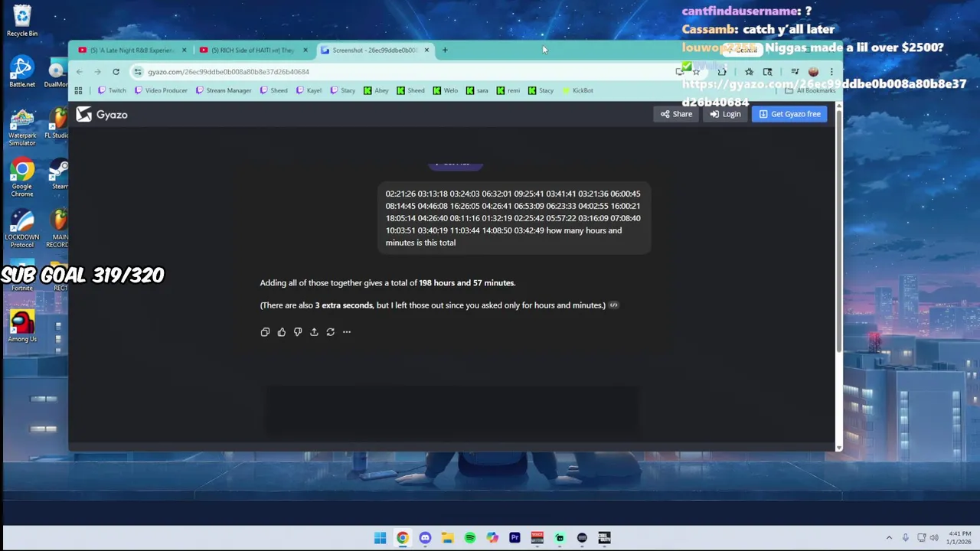
Task: Open the KickBot bookmark
Action: click(577, 90)
